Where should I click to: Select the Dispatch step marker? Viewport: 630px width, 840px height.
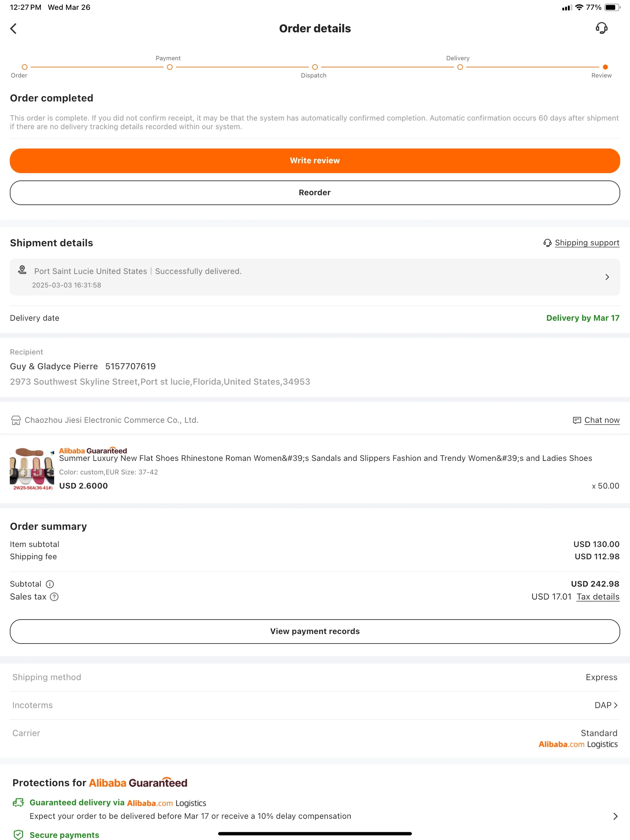click(315, 67)
